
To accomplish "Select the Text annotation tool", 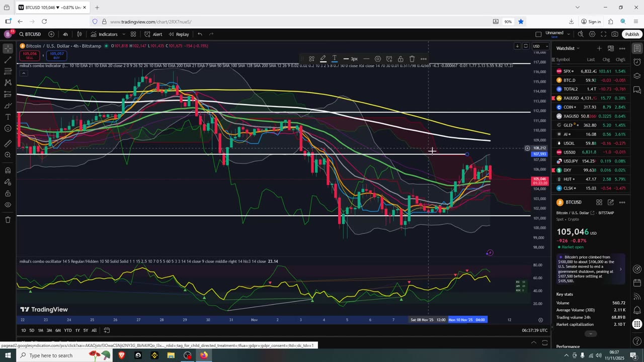I will coord(8,117).
